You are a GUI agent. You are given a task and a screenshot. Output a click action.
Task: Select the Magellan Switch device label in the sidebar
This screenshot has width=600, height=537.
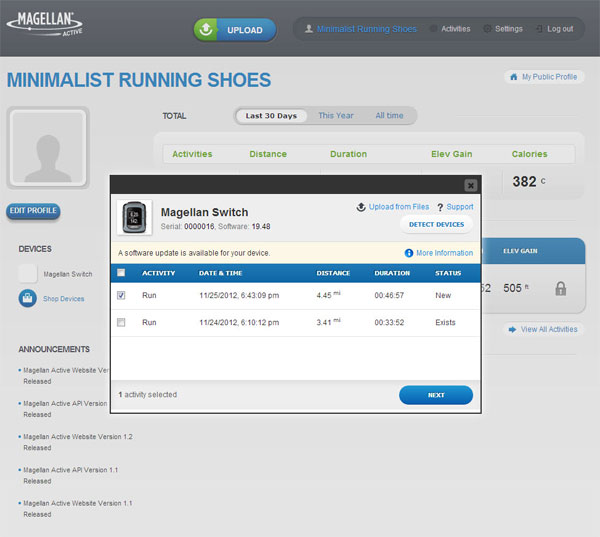point(68,274)
